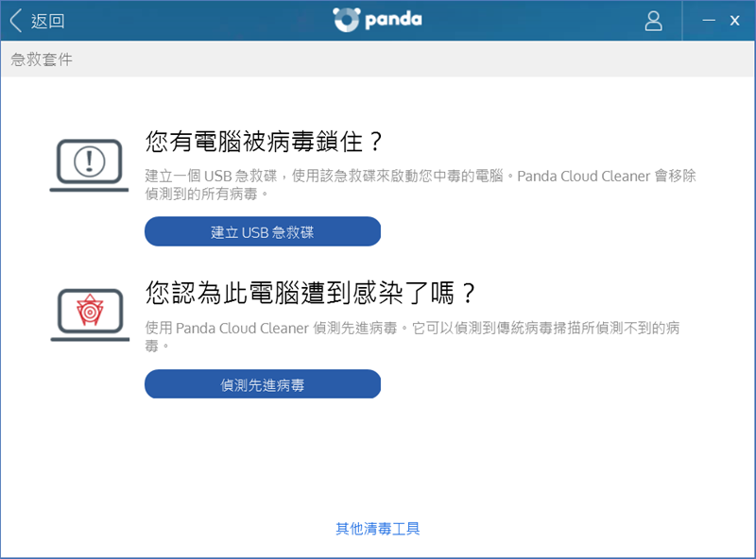Click heading 您有電腦被病毒鎖住？

264,142
